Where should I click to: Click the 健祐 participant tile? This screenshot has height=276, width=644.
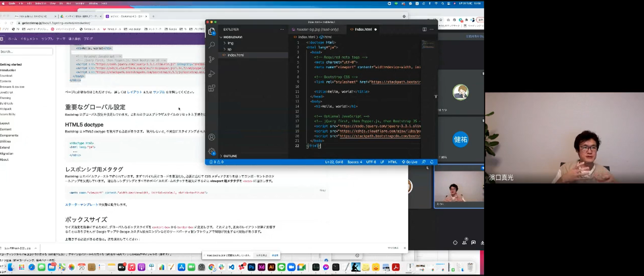point(460,140)
